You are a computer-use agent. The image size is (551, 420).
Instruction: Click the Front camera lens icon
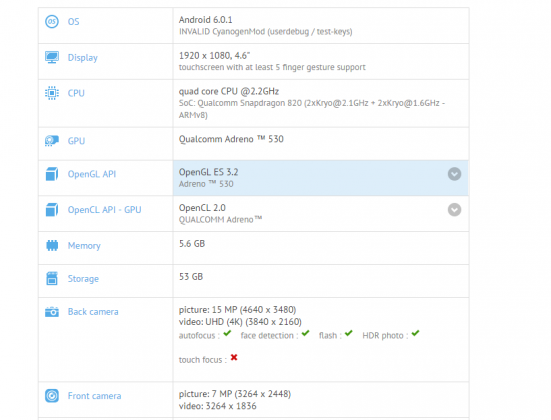[52, 396]
